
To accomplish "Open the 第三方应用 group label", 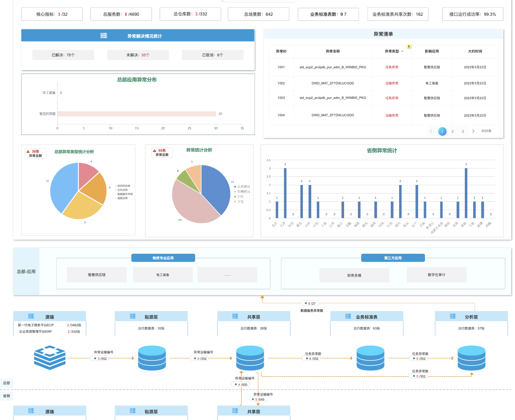I will (x=393, y=258).
